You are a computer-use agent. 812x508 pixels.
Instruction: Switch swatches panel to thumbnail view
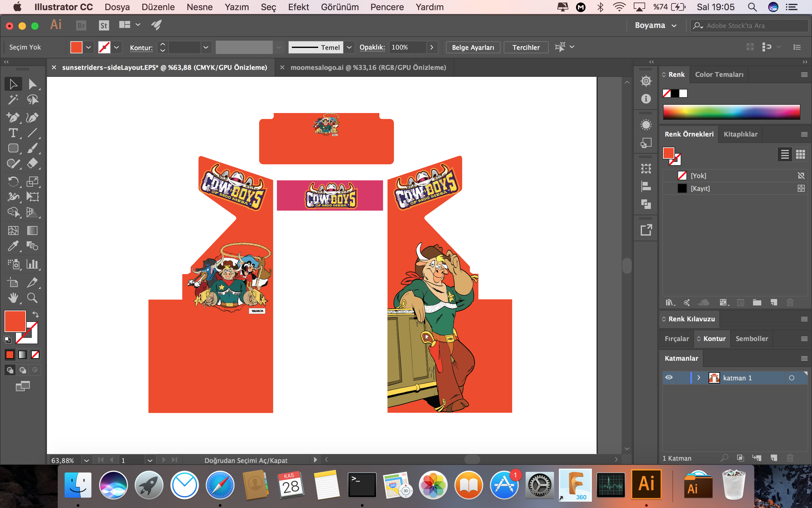tap(800, 155)
